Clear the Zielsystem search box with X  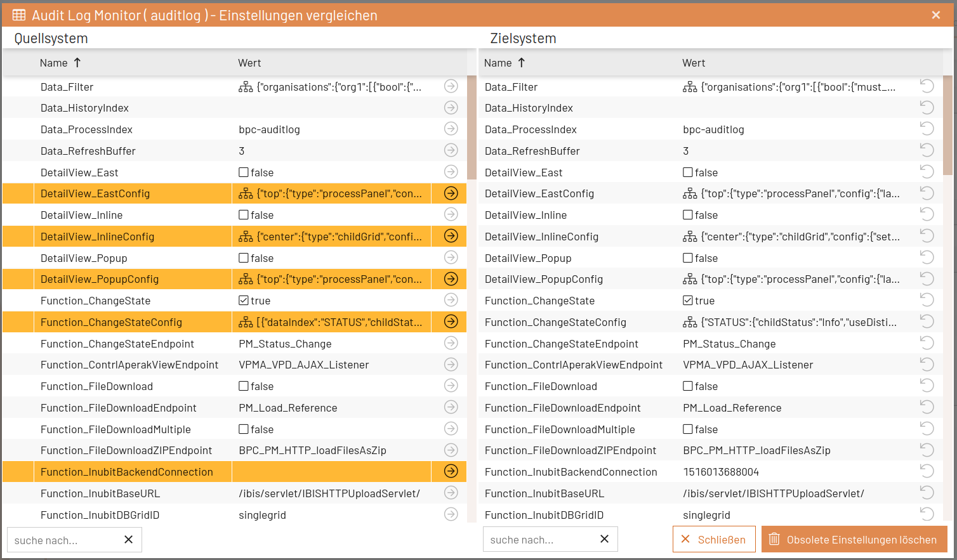(x=604, y=539)
